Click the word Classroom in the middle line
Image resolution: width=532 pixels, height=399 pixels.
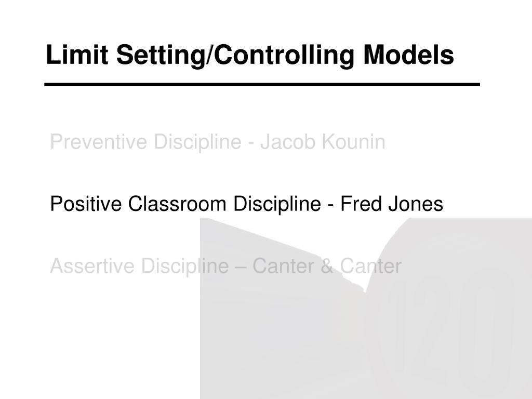point(177,204)
